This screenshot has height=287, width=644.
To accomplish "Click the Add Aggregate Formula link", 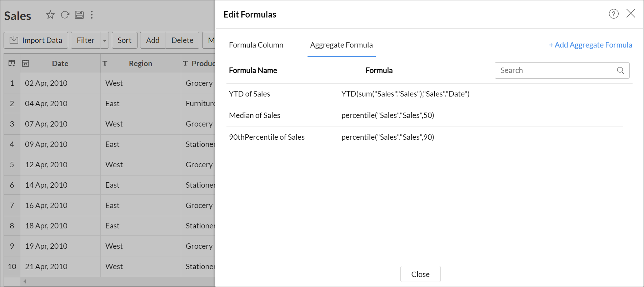I will (x=590, y=45).
